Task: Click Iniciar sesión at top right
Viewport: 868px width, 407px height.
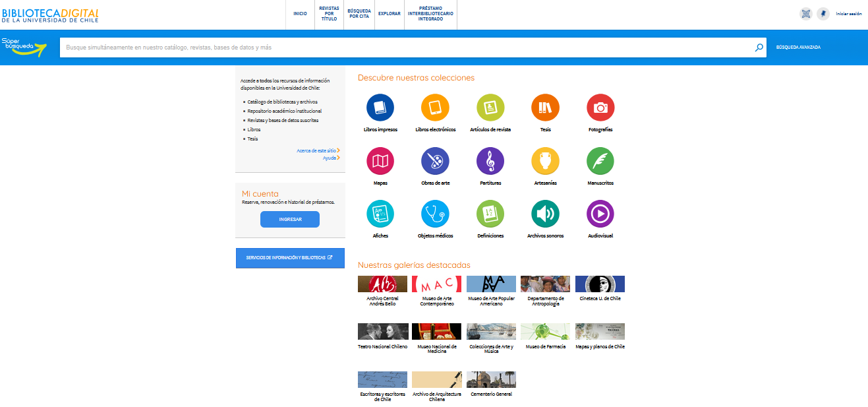Action: coord(848,14)
